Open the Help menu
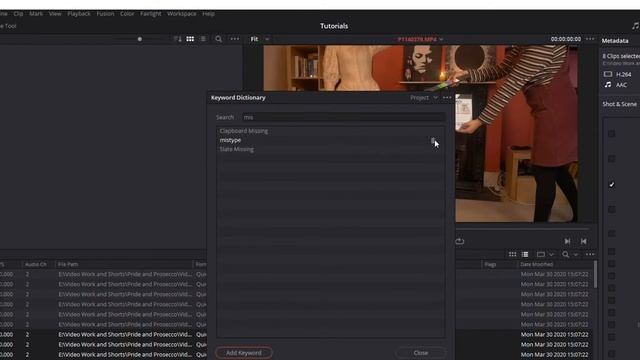Viewport: 640px width, 360px height. point(209,13)
